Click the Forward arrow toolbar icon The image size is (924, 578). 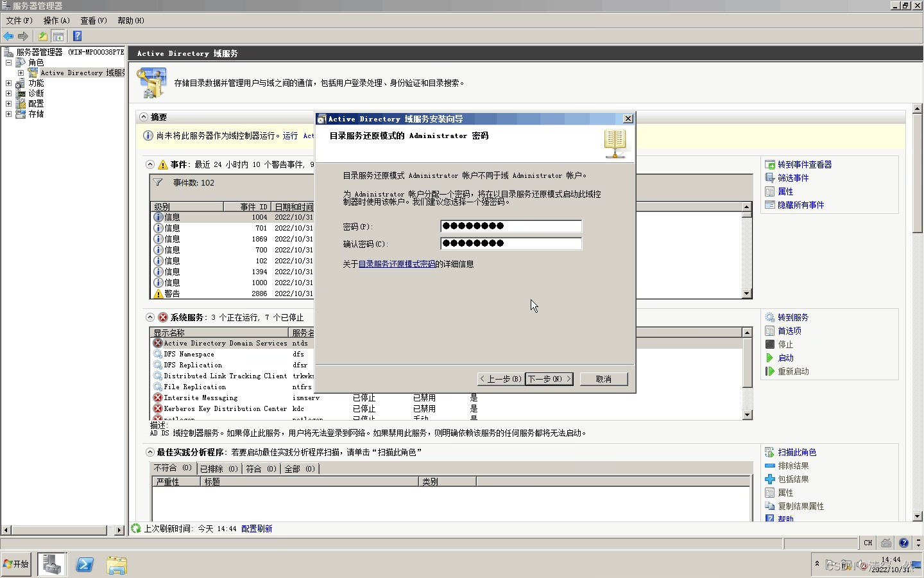point(23,37)
